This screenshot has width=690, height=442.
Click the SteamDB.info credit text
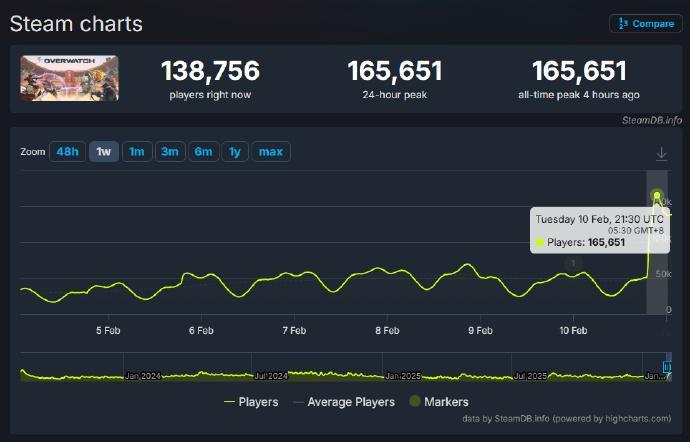(652, 120)
